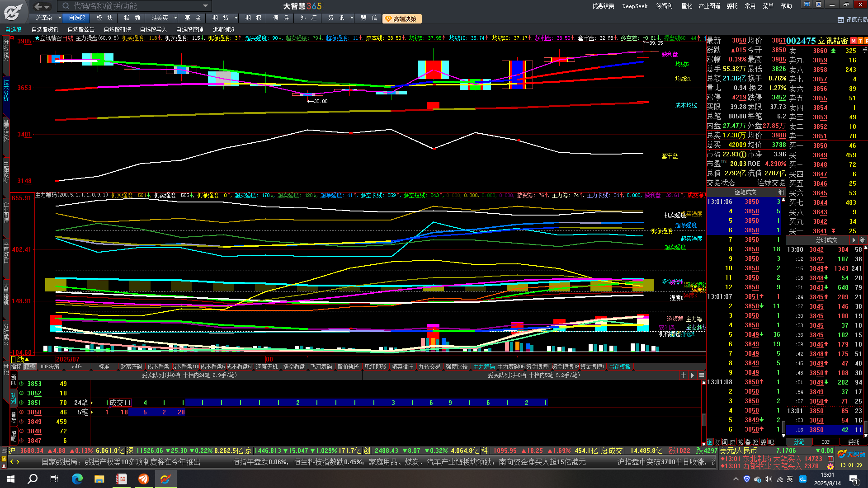Image resolution: width=868 pixels, height=488 pixels.
Task: Select the 吧 tab under tick list
Action: [x=771, y=442]
